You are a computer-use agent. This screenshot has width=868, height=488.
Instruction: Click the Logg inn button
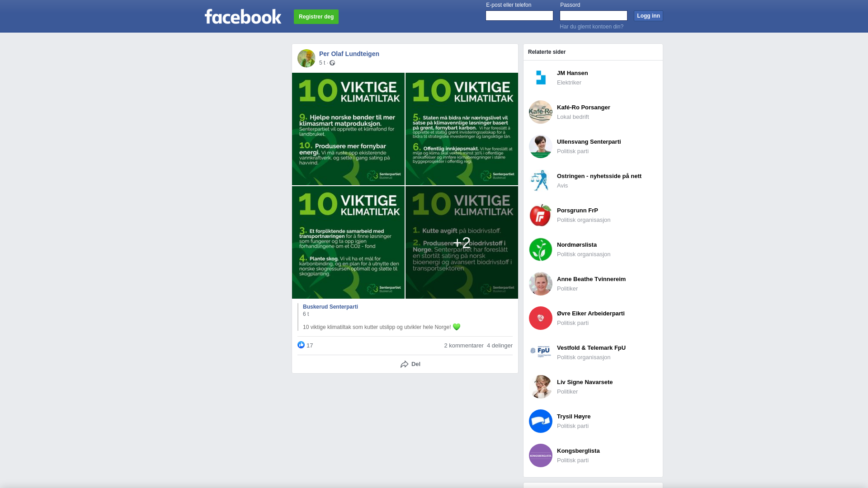point(648,16)
